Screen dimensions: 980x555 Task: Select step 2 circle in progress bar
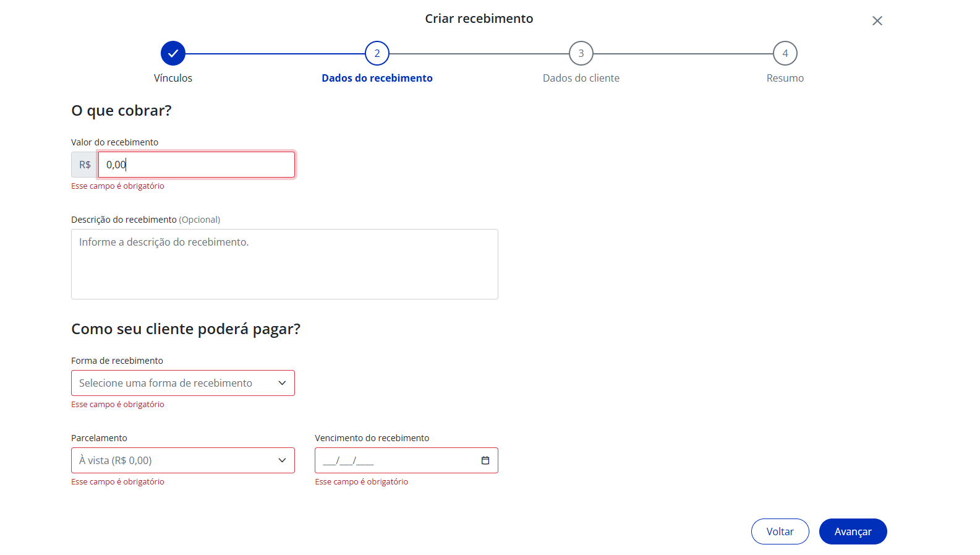pyautogui.click(x=377, y=53)
